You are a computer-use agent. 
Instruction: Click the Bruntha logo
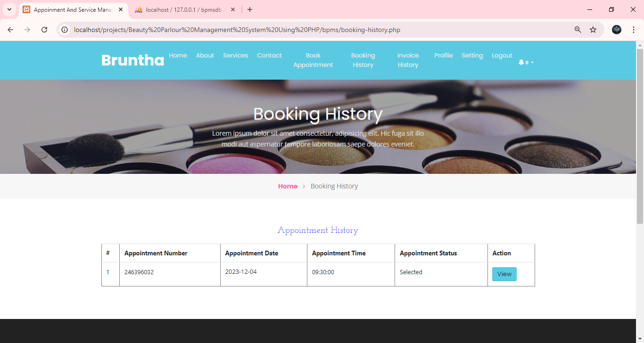click(x=132, y=60)
